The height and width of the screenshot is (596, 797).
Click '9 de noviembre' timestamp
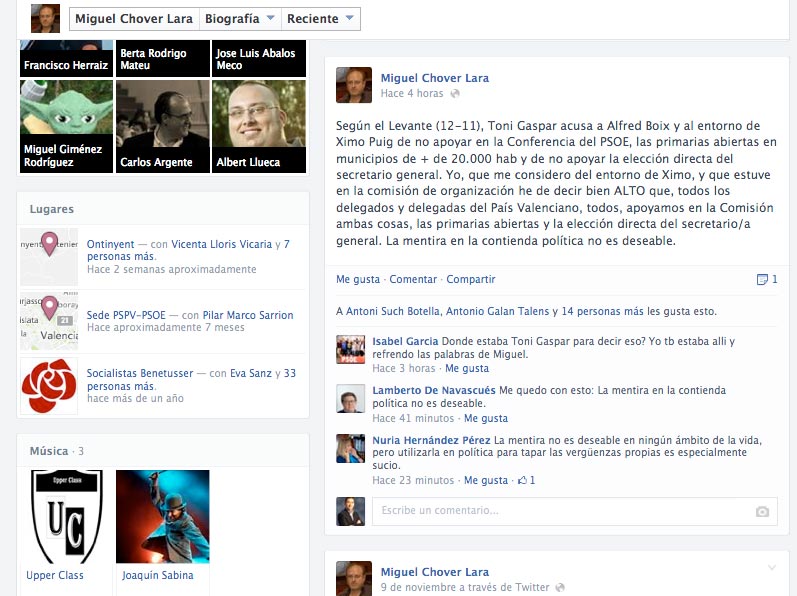415,587
